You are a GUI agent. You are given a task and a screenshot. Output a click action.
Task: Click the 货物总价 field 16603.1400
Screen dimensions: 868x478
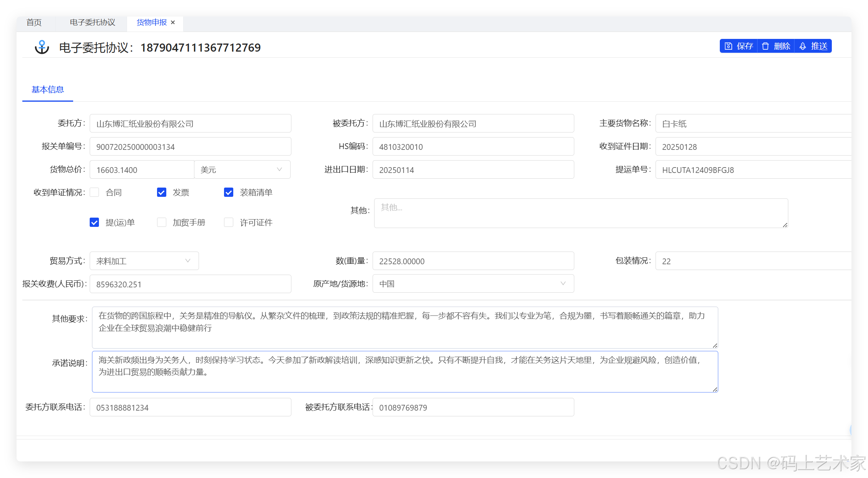tap(142, 169)
